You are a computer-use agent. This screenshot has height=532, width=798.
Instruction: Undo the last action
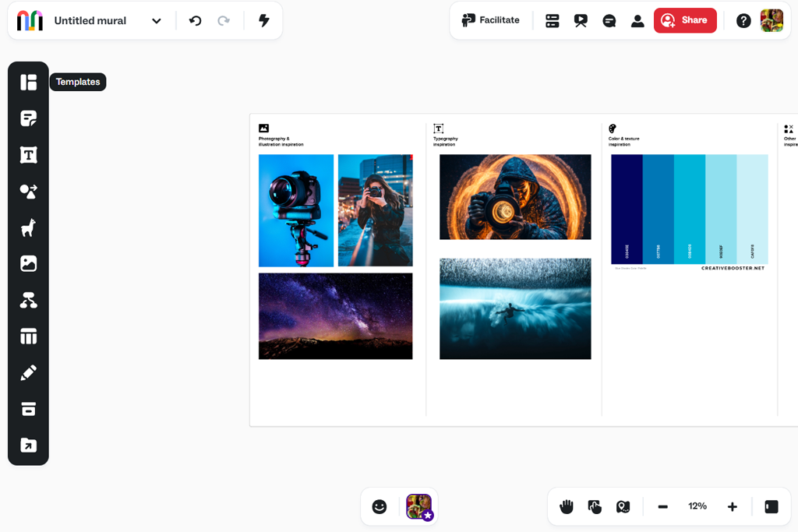[195, 21]
